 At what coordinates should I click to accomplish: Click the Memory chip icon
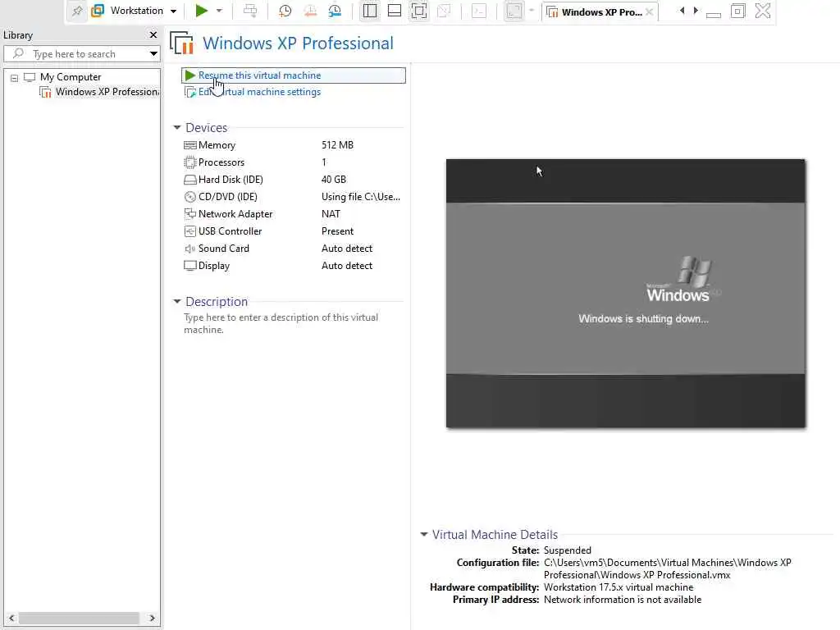coord(189,145)
